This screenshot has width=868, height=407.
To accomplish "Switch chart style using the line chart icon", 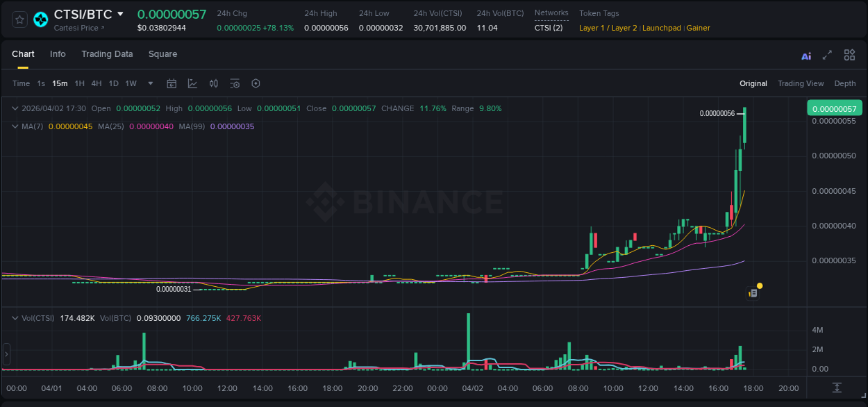I will (x=192, y=83).
